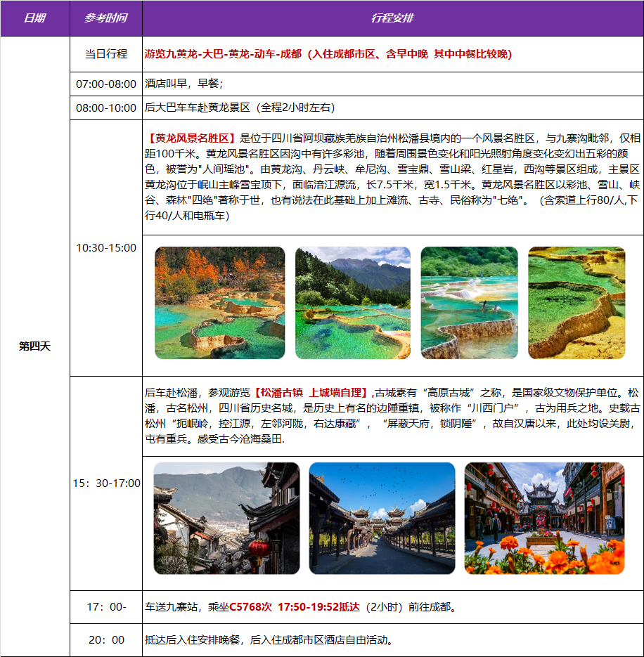Select the turquoise terraces photo with a person
Image resolution: width=644 pixels, height=657 pixels.
[469, 303]
